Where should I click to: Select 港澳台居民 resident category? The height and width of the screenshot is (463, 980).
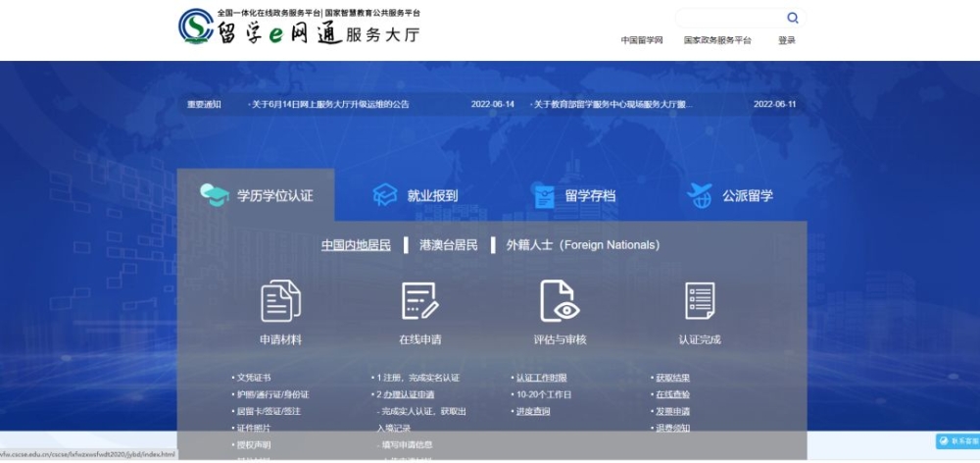click(x=449, y=245)
